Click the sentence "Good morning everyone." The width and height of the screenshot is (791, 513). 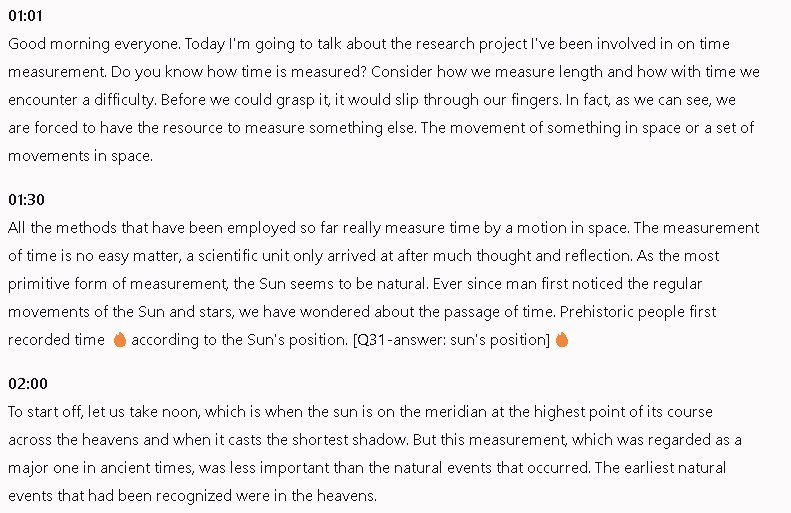click(94, 44)
